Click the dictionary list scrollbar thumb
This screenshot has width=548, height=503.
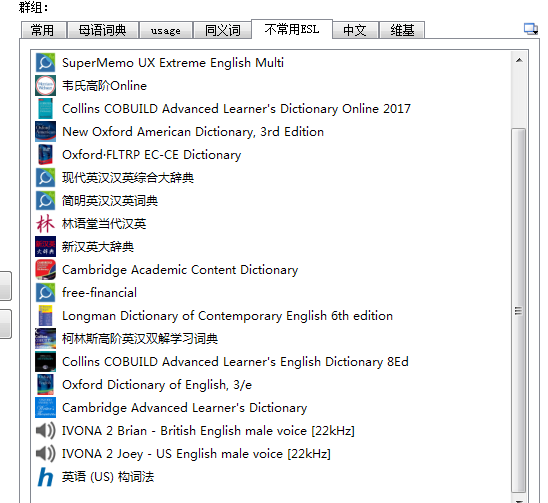(519, 310)
